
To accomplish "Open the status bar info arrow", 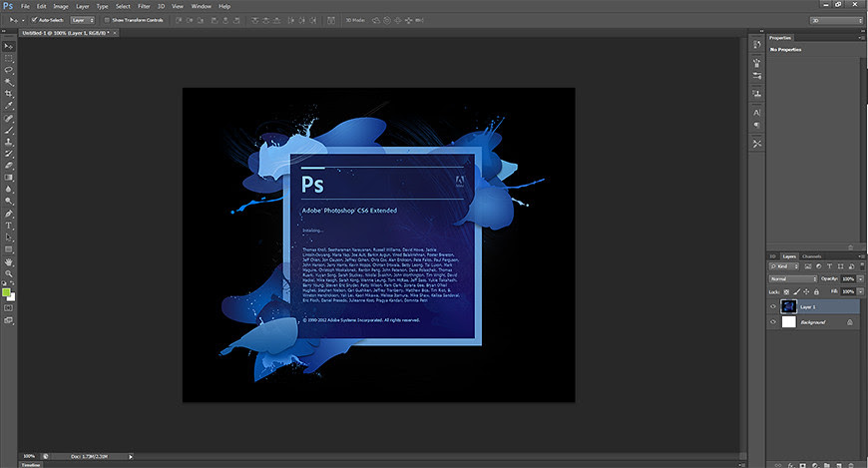I will point(131,457).
